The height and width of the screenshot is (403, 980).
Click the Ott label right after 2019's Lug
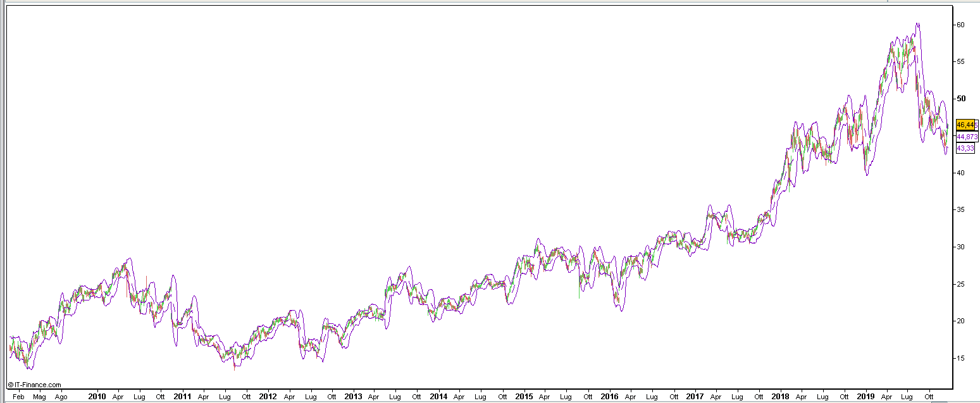pos(929,397)
